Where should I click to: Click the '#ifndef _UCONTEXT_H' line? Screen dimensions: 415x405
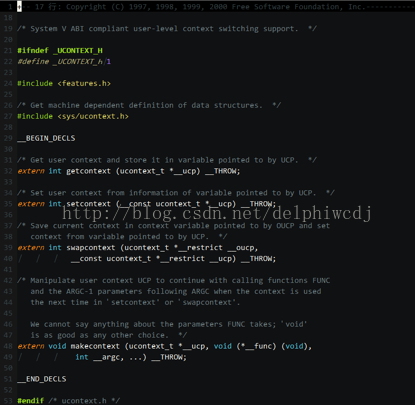(60, 51)
